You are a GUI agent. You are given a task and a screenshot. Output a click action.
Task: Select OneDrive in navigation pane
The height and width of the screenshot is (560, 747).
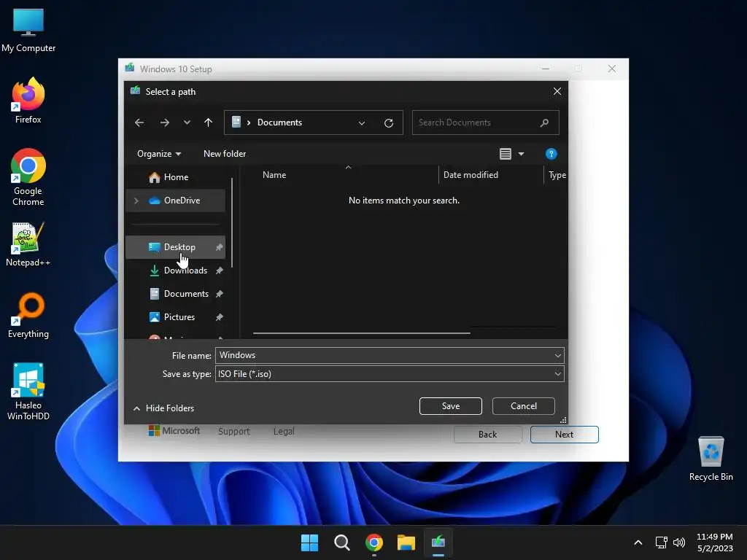pos(175,201)
